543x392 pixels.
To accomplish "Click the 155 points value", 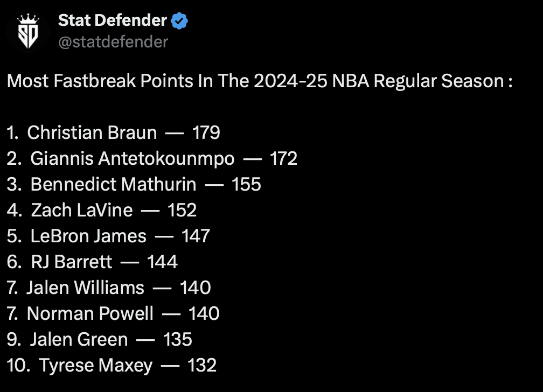I will point(246,184).
